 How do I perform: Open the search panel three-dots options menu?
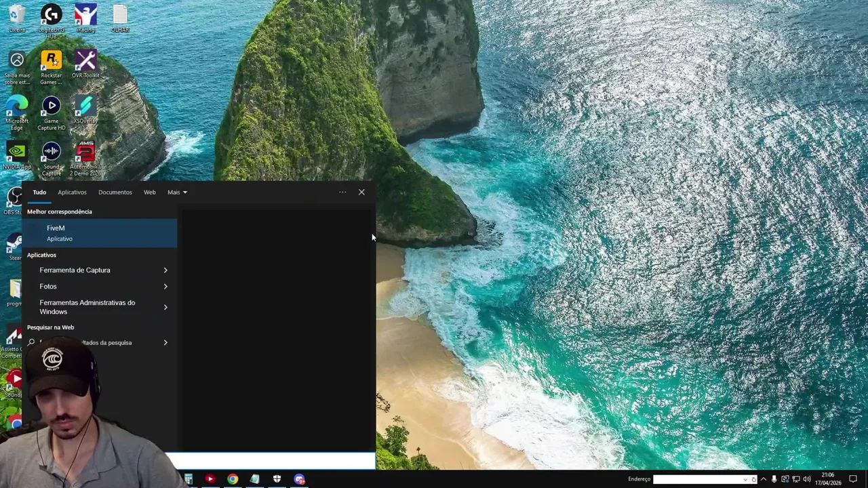point(342,192)
